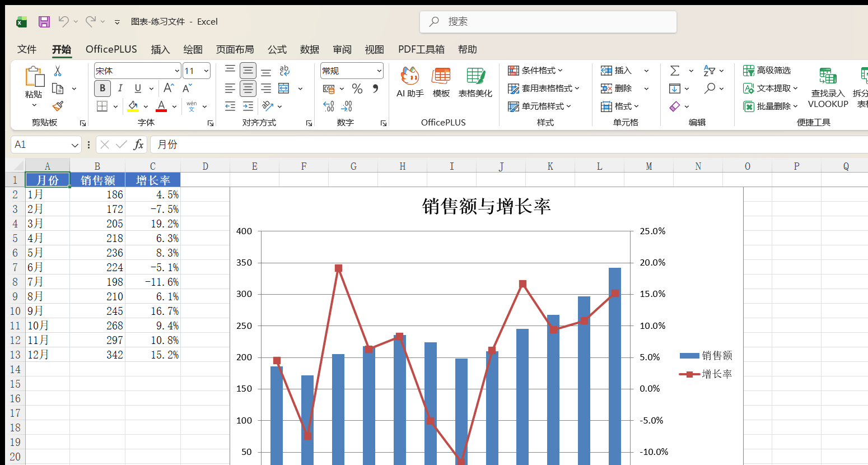Open 单元格样式 dropdown
The width and height of the screenshot is (868, 465).
tap(539, 106)
